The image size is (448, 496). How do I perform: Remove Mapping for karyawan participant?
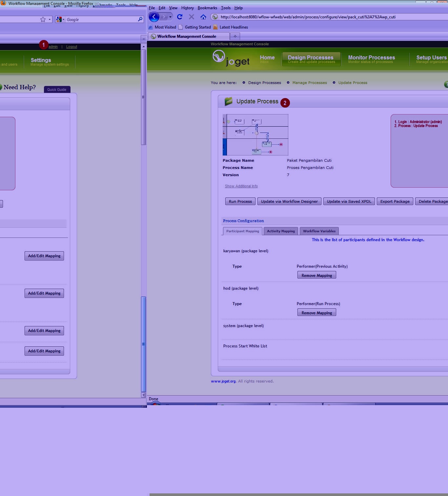[x=317, y=275]
